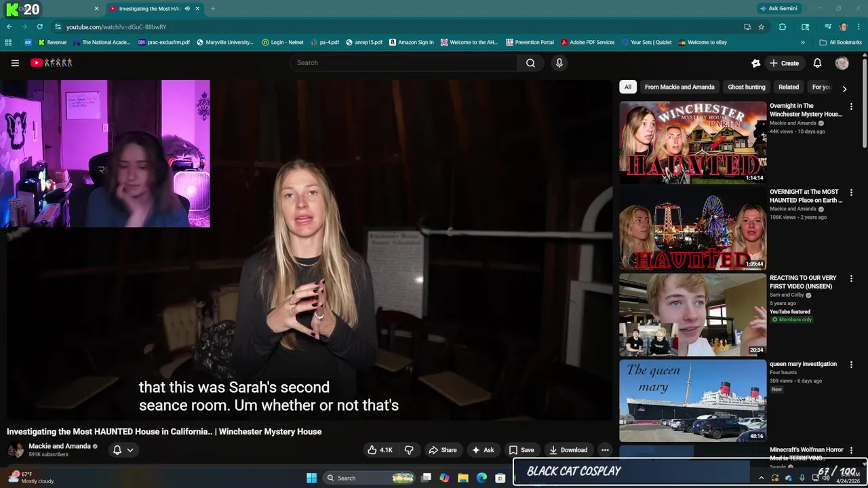The width and height of the screenshot is (868, 488).
Task: Save the video to a playlist
Action: 521,450
